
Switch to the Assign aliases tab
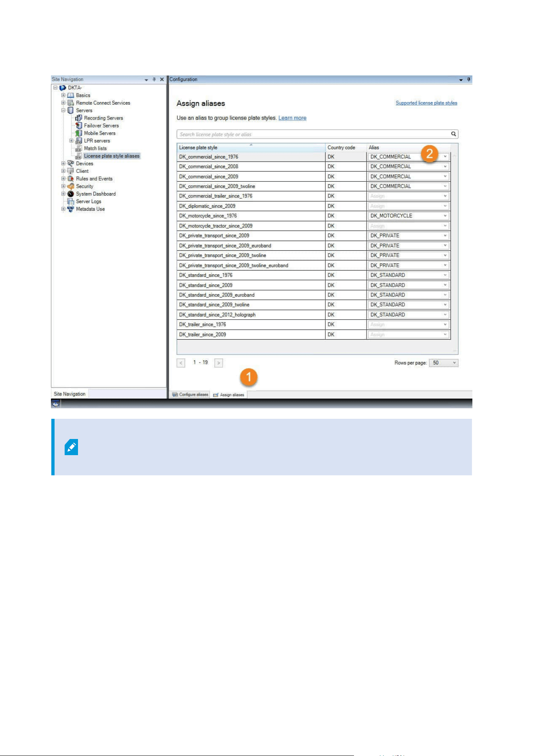[229, 395]
